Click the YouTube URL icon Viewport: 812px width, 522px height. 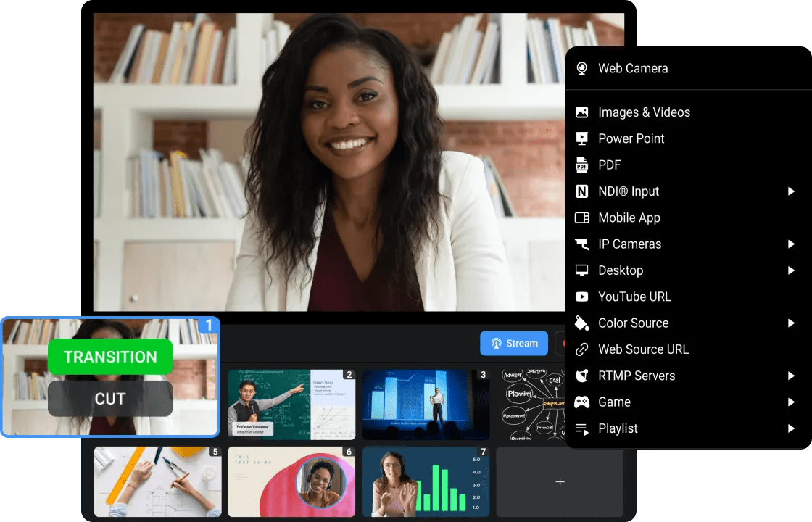tap(581, 297)
